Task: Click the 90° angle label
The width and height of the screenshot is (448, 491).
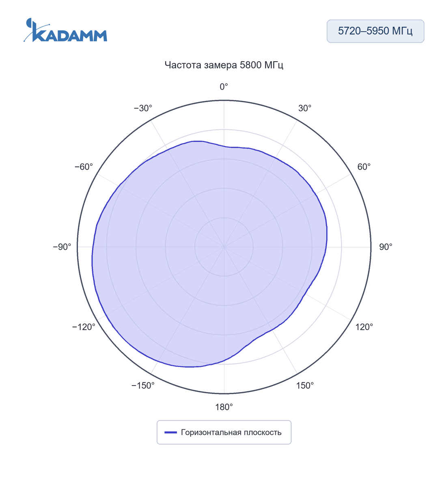Action: click(x=386, y=247)
